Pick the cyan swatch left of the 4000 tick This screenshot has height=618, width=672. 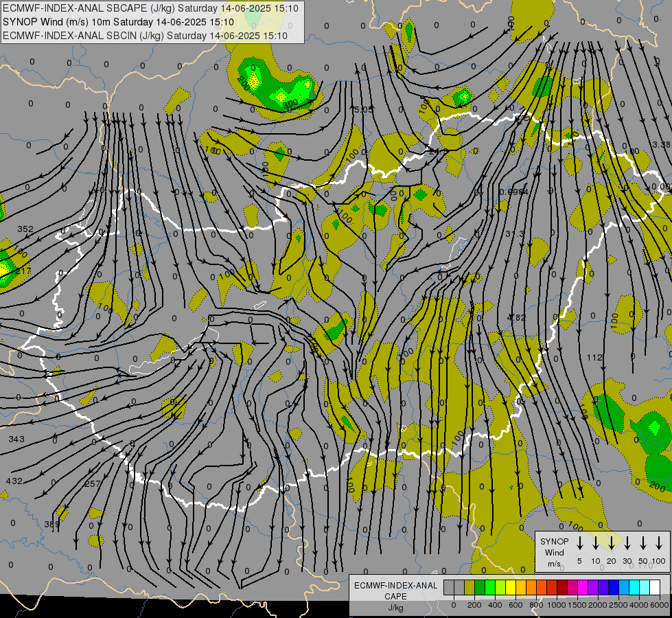[x=634, y=587]
